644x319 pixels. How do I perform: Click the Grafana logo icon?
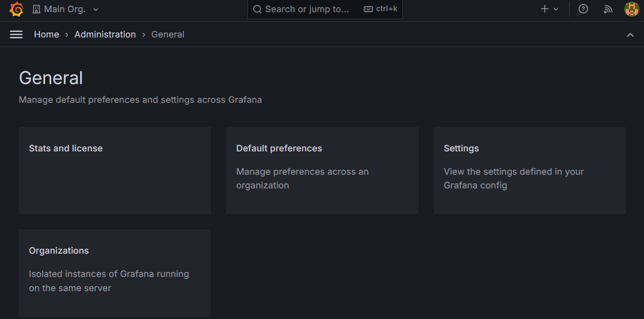point(16,9)
